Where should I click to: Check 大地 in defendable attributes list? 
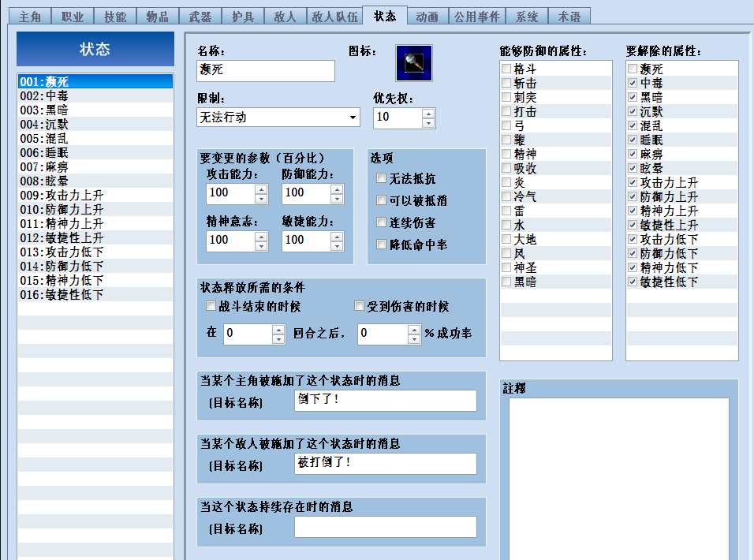point(506,239)
